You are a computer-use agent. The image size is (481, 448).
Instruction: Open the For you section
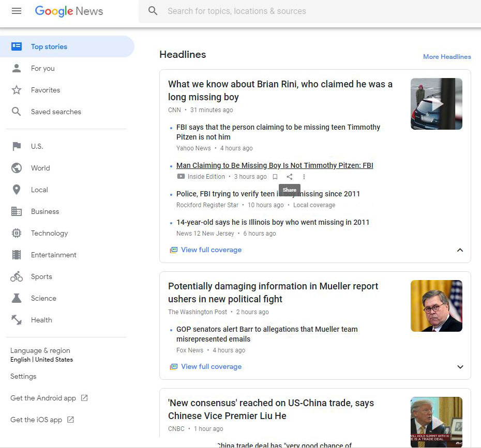(42, 68)
